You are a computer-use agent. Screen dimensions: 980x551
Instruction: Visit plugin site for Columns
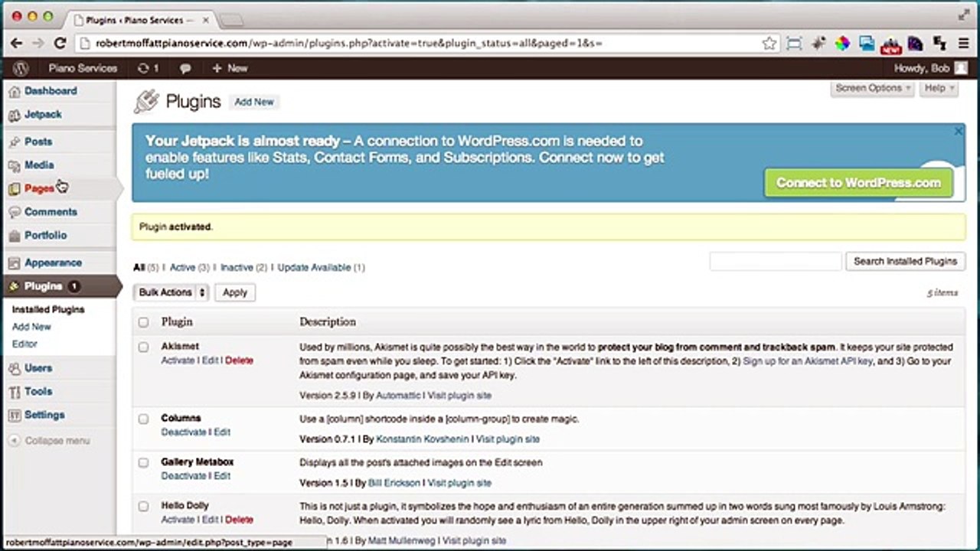point(508,439)
